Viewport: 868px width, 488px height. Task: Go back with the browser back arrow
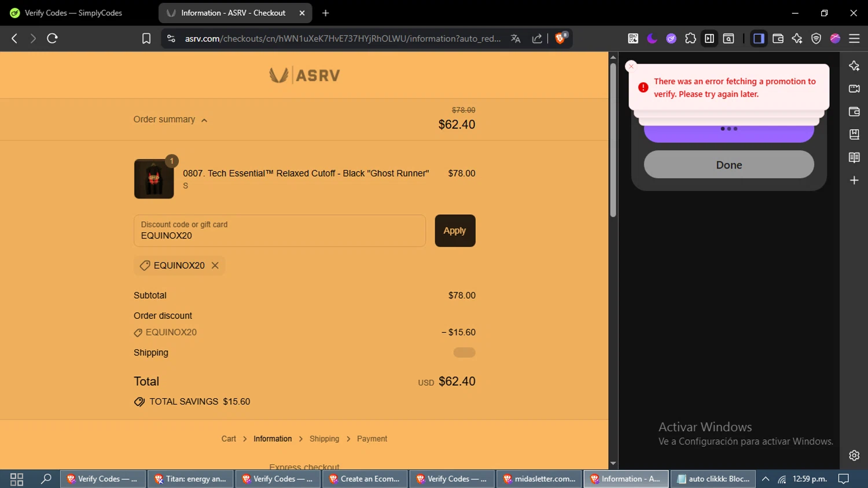tap(14, 38)
